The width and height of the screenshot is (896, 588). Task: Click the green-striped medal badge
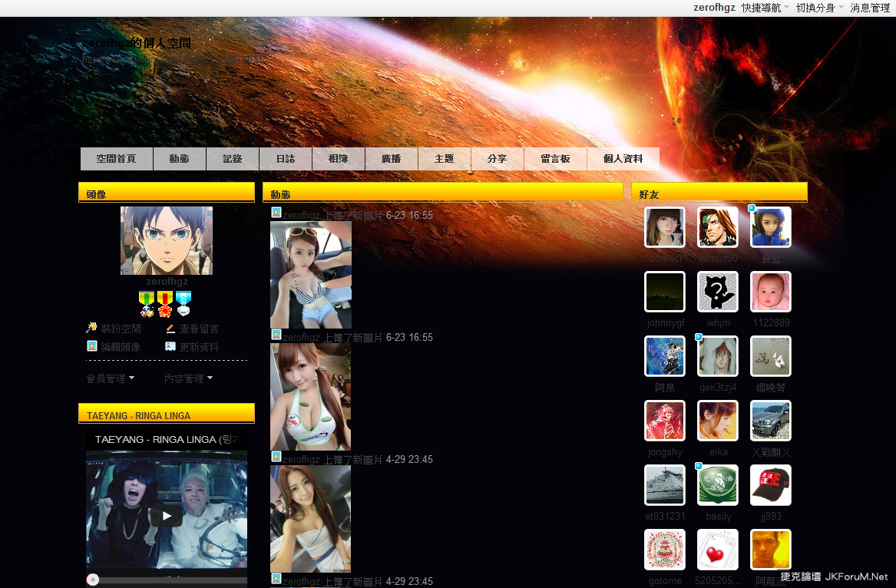click(x=147, y=303)
